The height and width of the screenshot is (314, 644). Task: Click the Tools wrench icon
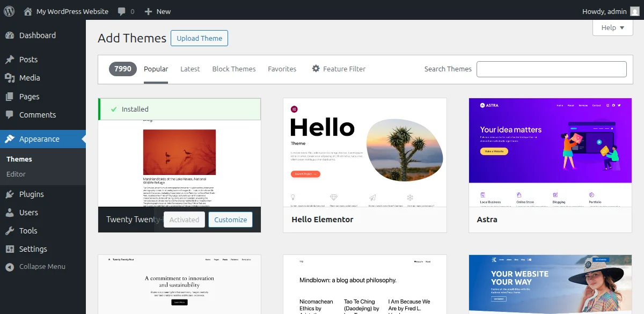click(x=10, y=231)
